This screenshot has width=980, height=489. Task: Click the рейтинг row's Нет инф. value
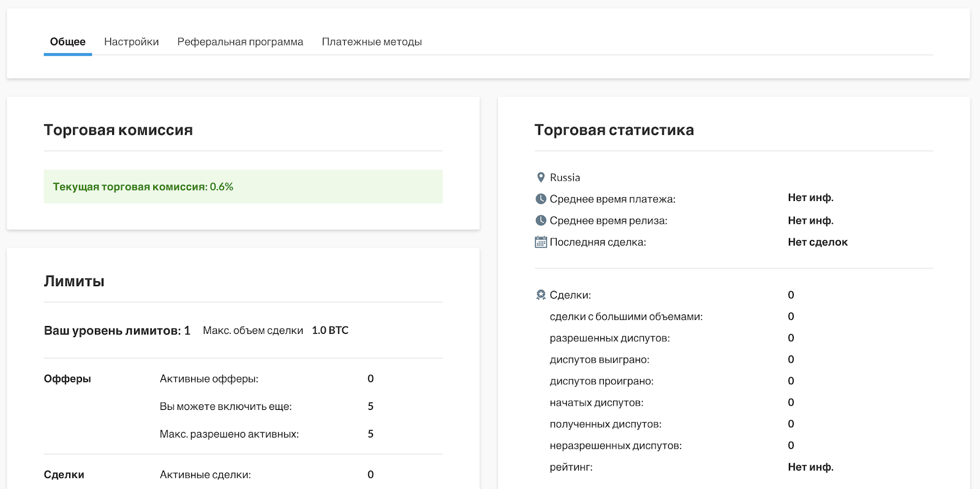tap(810, 467)
